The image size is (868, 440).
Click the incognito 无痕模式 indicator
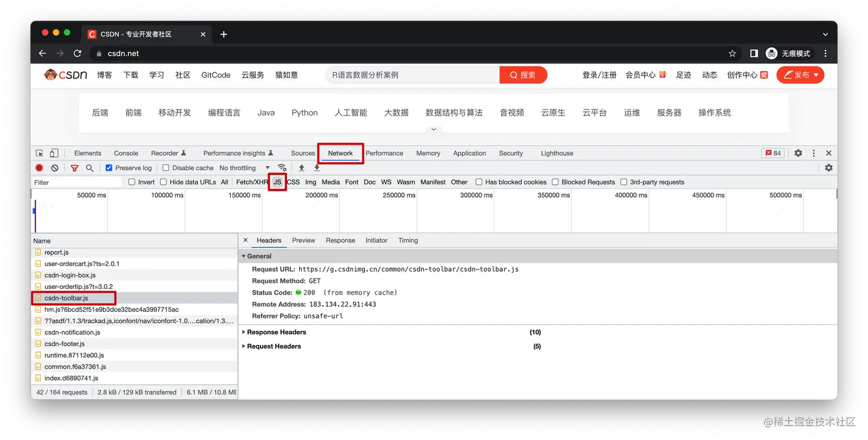click(789, 53)
